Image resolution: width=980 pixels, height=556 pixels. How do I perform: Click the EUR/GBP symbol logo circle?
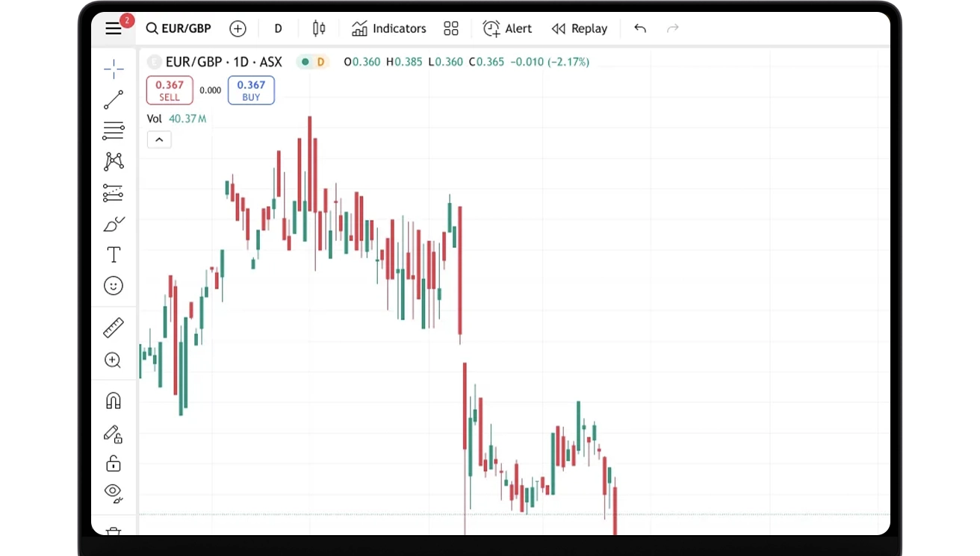pyautogui.click(x=155, y=62)
